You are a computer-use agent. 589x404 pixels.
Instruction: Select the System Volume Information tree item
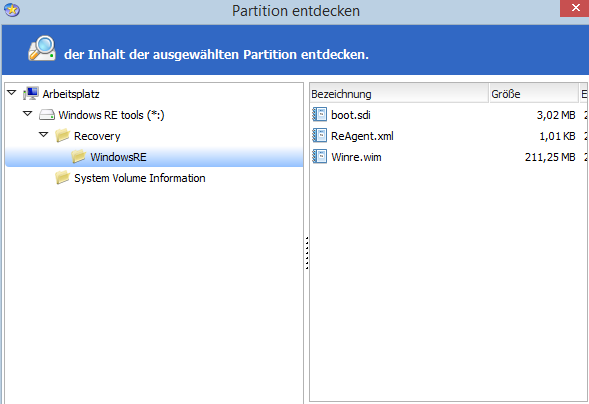click(x=140, y=178)
